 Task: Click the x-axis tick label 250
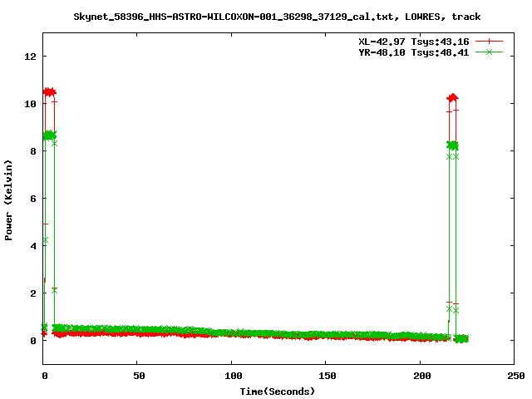click(x=516, y=376)
